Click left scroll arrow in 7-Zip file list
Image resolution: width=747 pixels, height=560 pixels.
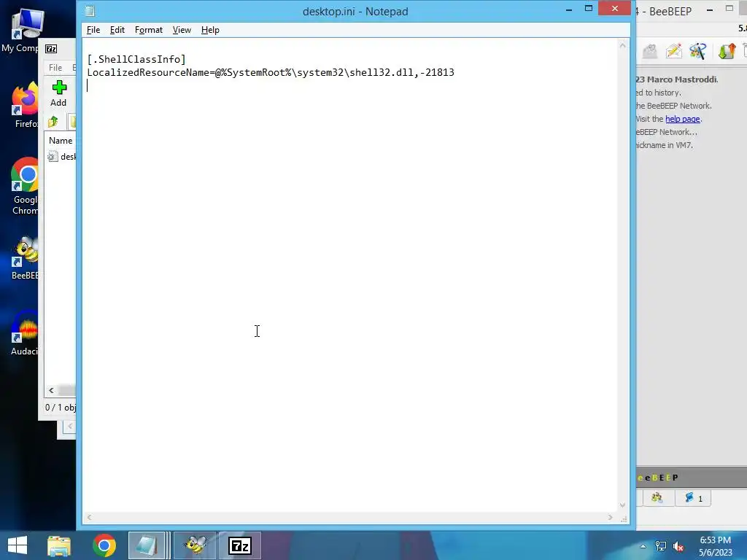52,391
